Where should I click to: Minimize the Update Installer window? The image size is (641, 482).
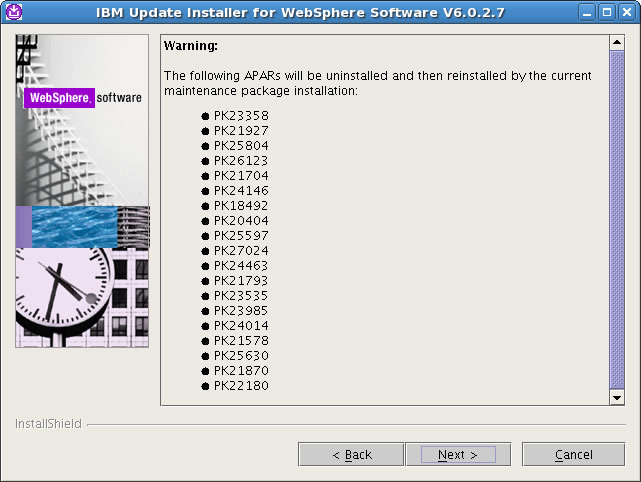tap(587, 12)
